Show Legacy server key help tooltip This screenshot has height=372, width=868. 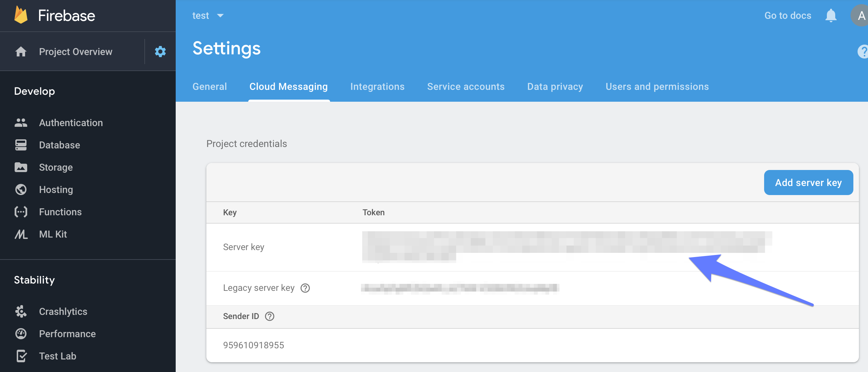[x=305, y=288]
